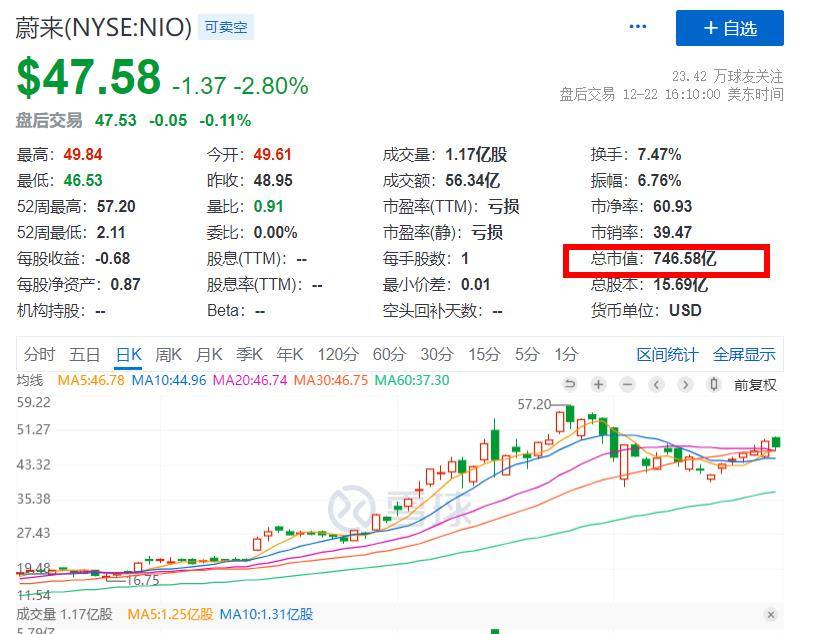Click the 市净率 60.93 stat
830x634 pixels.
tap(641, 206)
